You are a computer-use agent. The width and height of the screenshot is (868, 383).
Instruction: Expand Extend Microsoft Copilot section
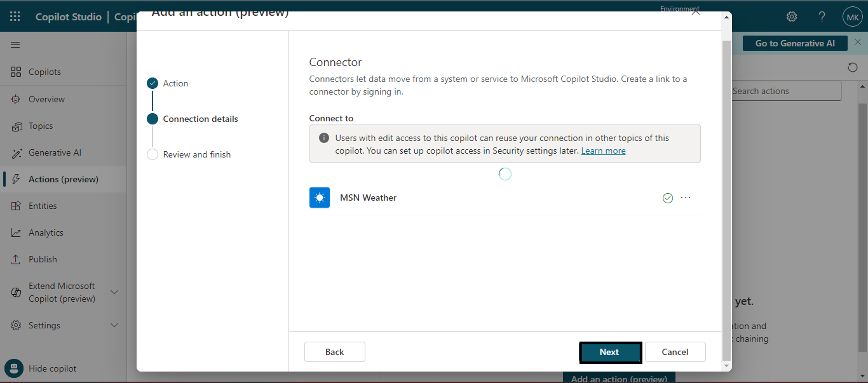114,292
